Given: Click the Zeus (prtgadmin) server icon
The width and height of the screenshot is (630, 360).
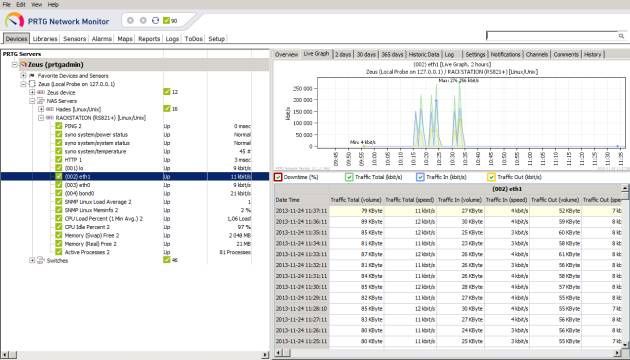Looking at the screenshot, I should [24, 64].
